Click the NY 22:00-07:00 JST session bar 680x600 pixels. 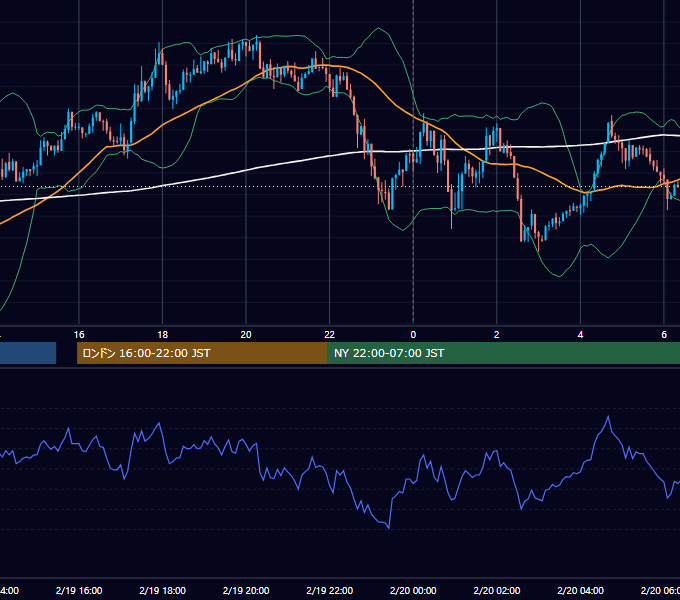(503, 353)
